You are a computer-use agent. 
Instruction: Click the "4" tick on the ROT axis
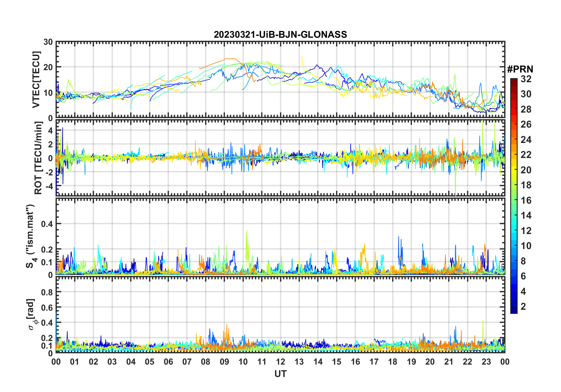50,130
